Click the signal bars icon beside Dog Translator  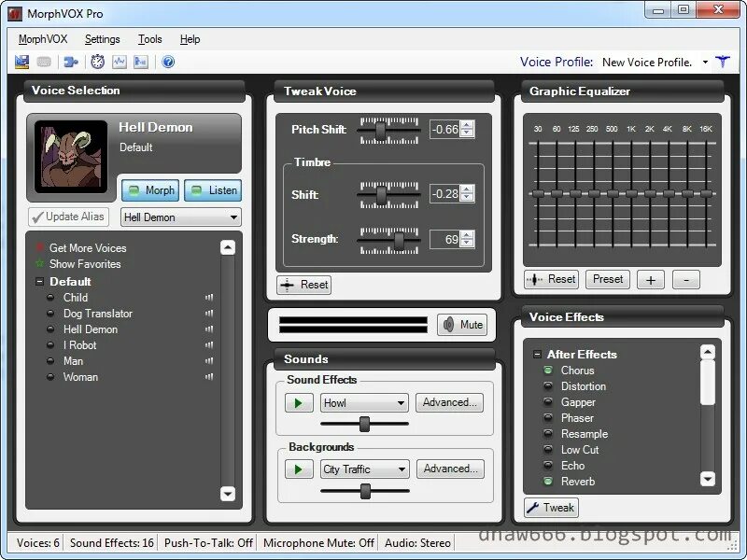[209, 314]
